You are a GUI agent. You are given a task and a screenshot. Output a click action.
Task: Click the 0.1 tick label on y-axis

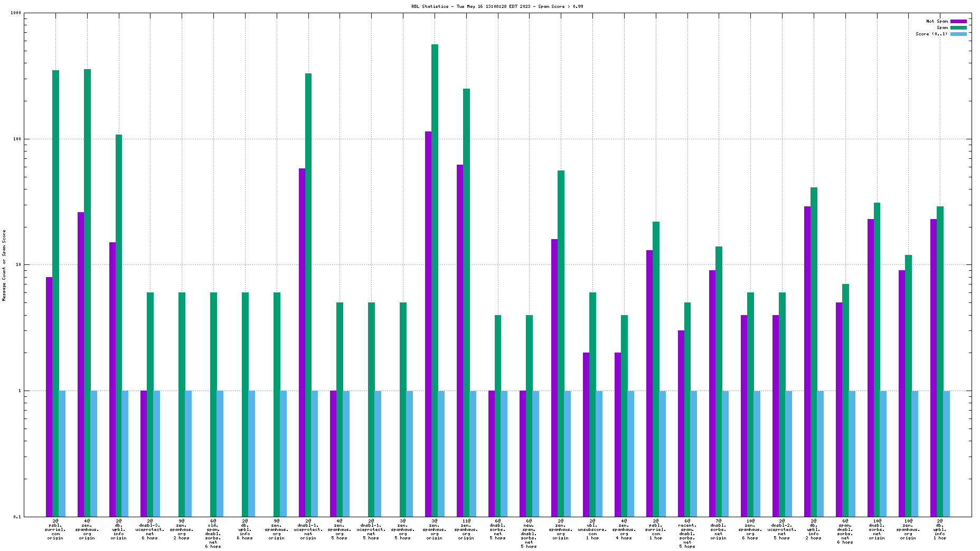click(17, 517)
